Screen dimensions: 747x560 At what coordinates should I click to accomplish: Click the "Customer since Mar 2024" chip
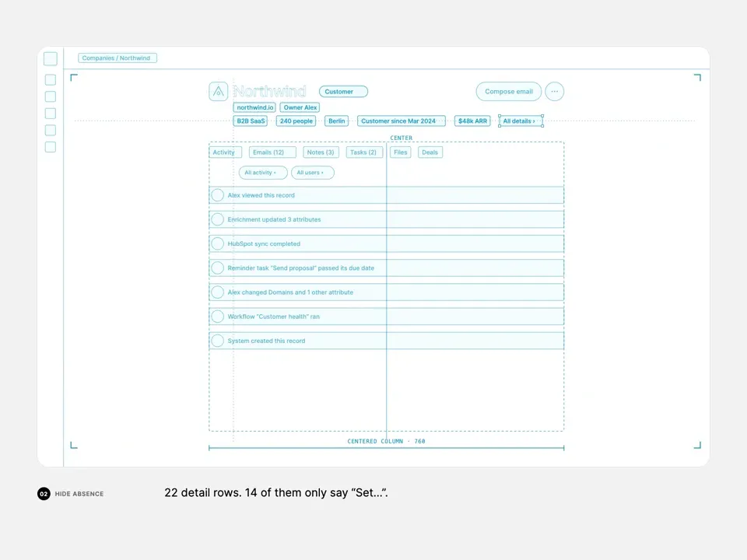[402, 121]
